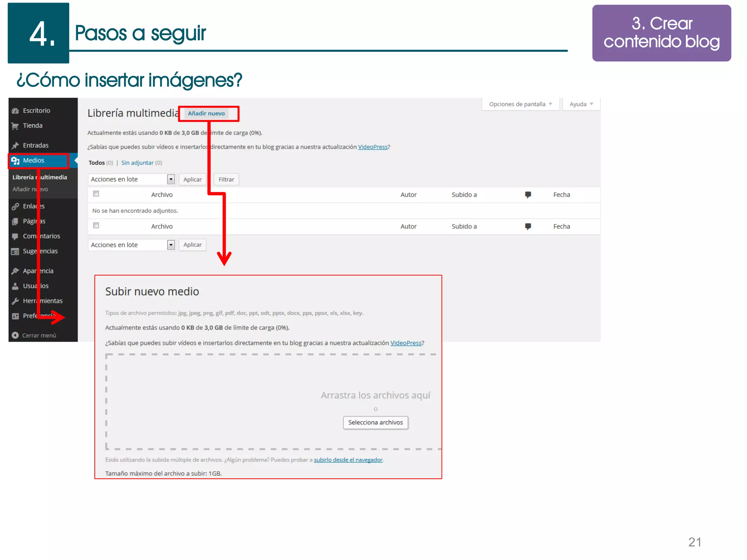The width and height of the screenshot is (747, 560).
Task: Click bottom Subido a column footer
Action: coord(464,227)
